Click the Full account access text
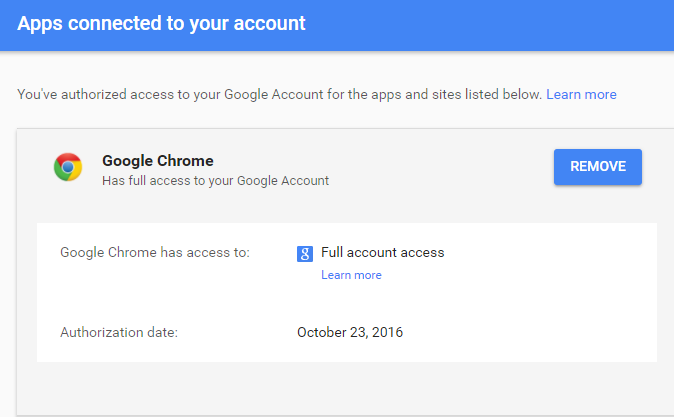674x417 pixels. click(383, 252)
